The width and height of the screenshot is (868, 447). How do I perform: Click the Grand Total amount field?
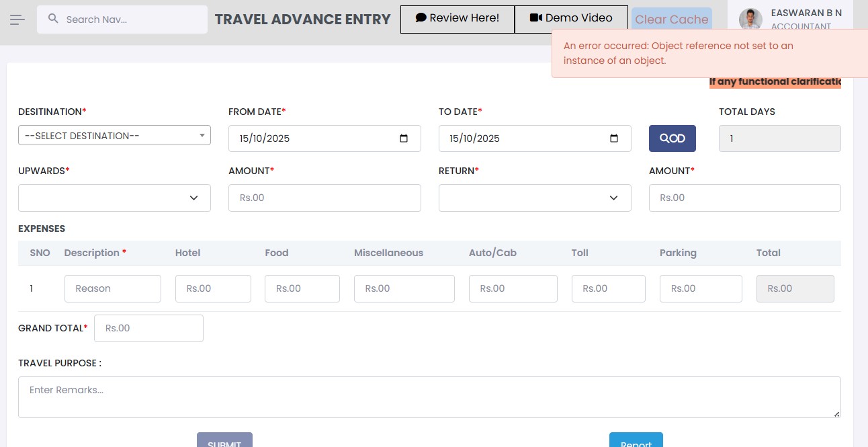pos(148,328)
